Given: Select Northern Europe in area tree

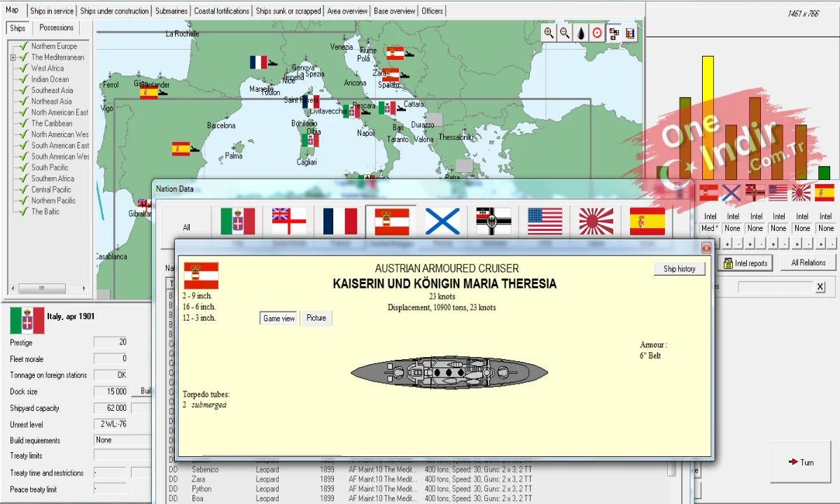Looking at the screenshot, I should tap(54, 46).
